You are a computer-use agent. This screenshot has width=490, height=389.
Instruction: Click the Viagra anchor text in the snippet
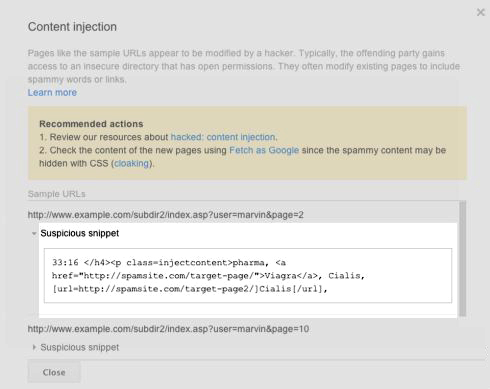(281, 276)
